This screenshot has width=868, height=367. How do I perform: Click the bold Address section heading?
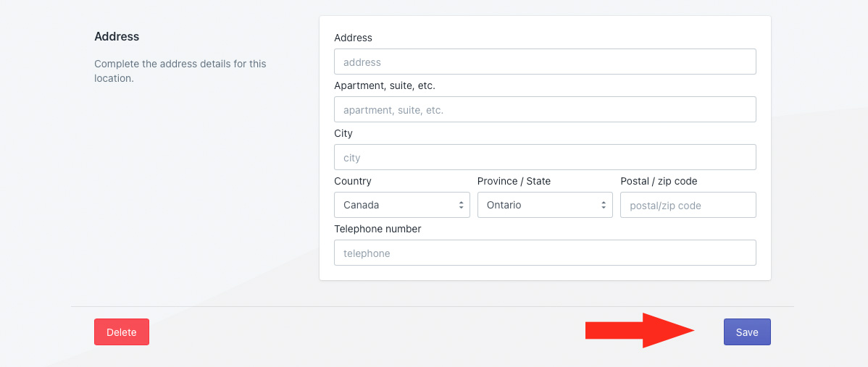[117, 36]
